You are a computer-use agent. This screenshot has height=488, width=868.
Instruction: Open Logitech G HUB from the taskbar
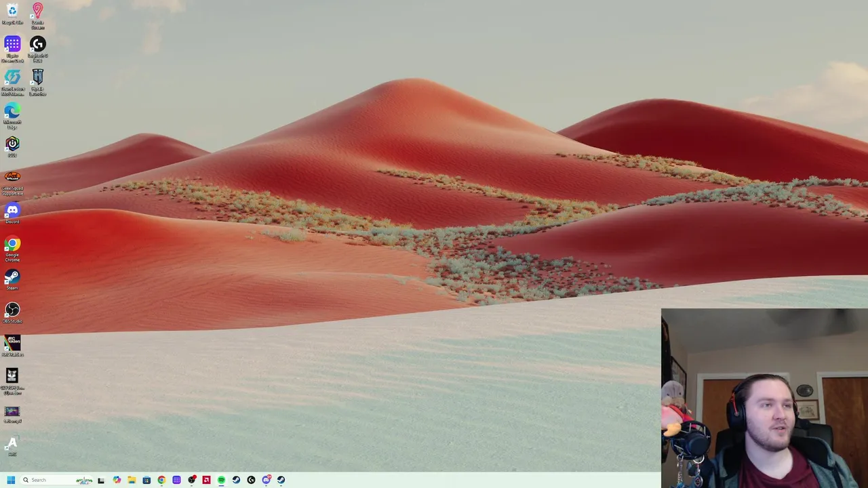pos(251,480)
